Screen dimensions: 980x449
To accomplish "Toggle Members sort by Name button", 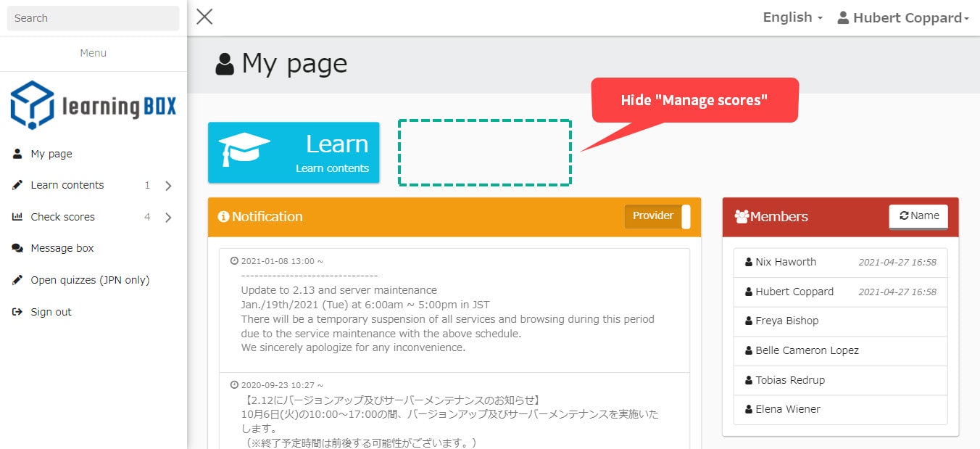I will tap(918, 216).
